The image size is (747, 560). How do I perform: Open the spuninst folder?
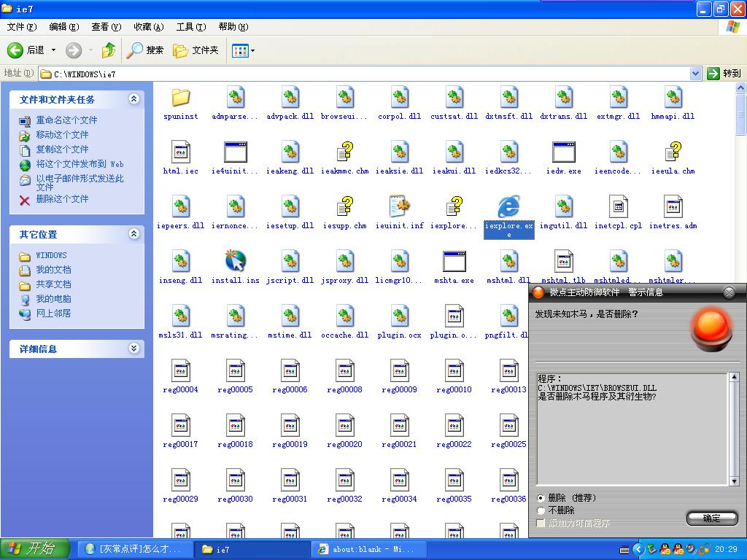tap(181, 98)
